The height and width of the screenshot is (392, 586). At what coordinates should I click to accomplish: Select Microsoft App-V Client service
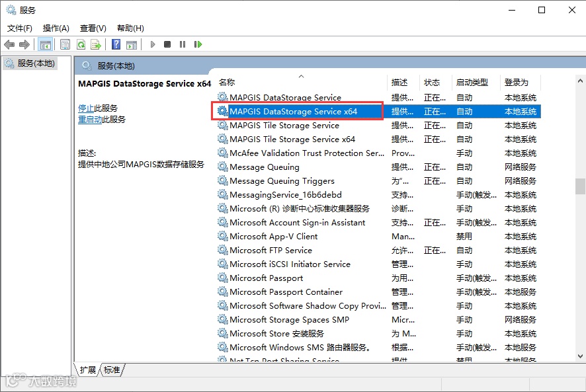point(378,236)
